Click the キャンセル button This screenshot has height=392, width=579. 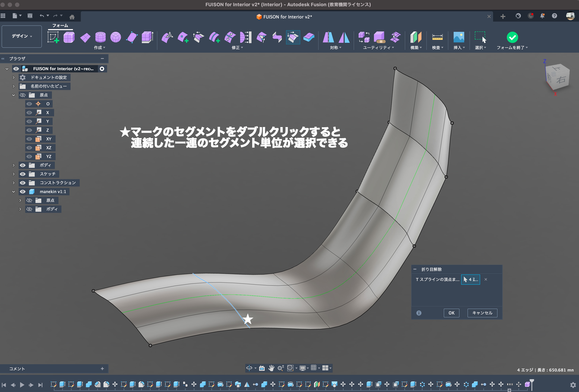point(482,313)
